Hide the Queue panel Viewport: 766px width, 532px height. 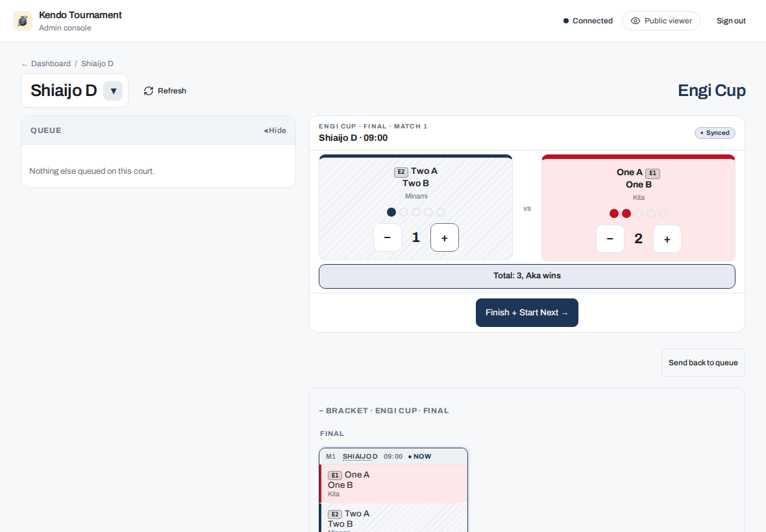click(275, 130)
